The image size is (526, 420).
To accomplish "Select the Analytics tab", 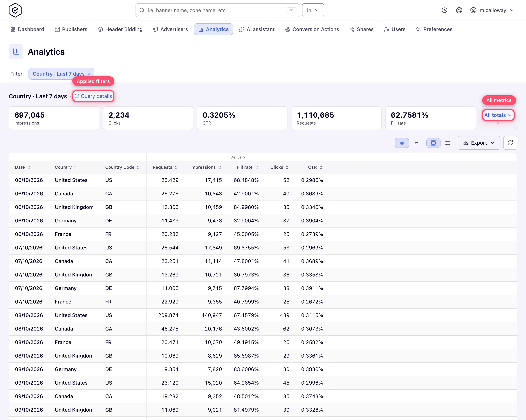I will tap(214, 29).
